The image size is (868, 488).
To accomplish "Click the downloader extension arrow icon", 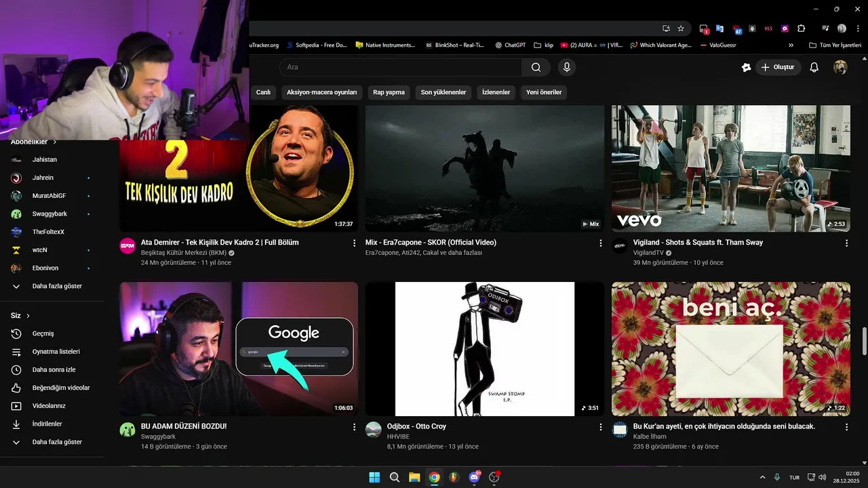I will pyautogui.click(x=752, y=28).
